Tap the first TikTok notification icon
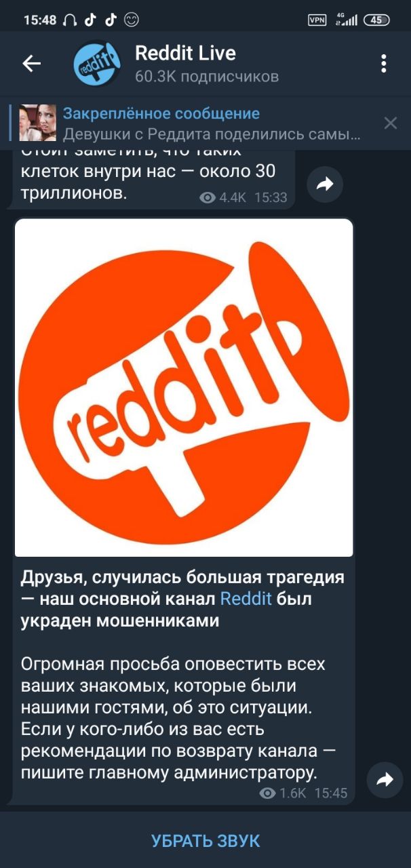 [x=90, y=20]
